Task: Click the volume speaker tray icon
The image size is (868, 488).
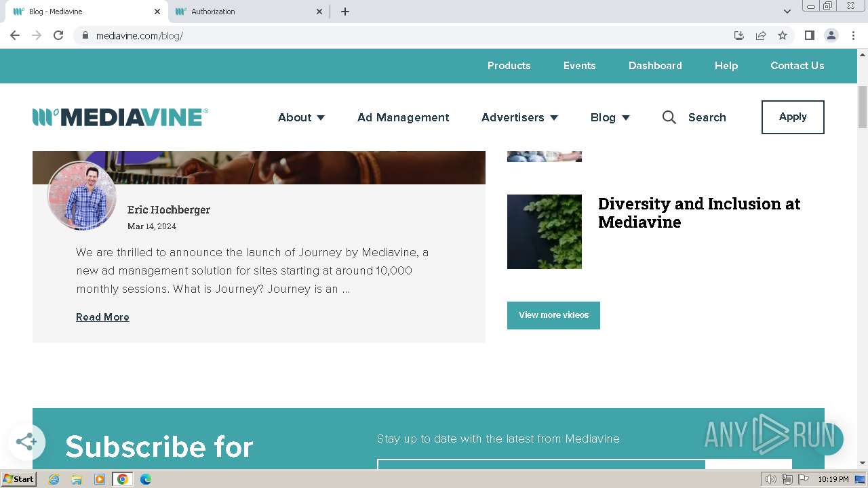Action: click(771, 479)
